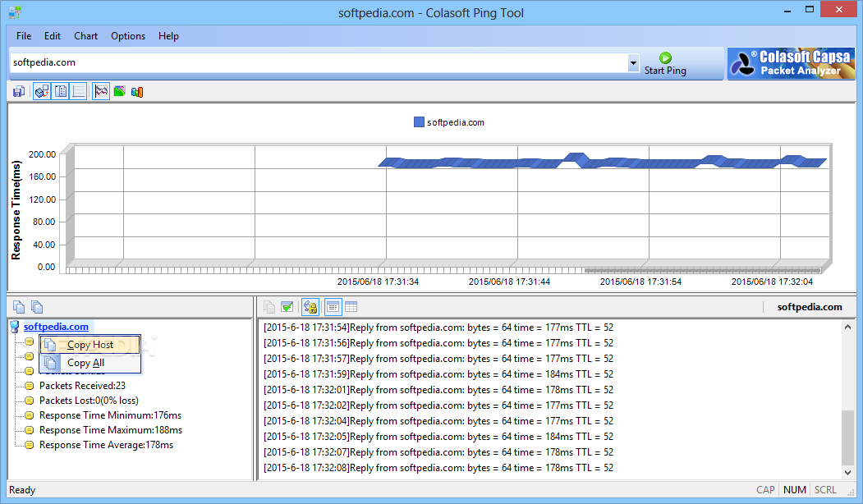This screenshot has height=504, width=863.
Task: Select log entry at 17:31:59 with 184ms
Action: pos(438,374)
